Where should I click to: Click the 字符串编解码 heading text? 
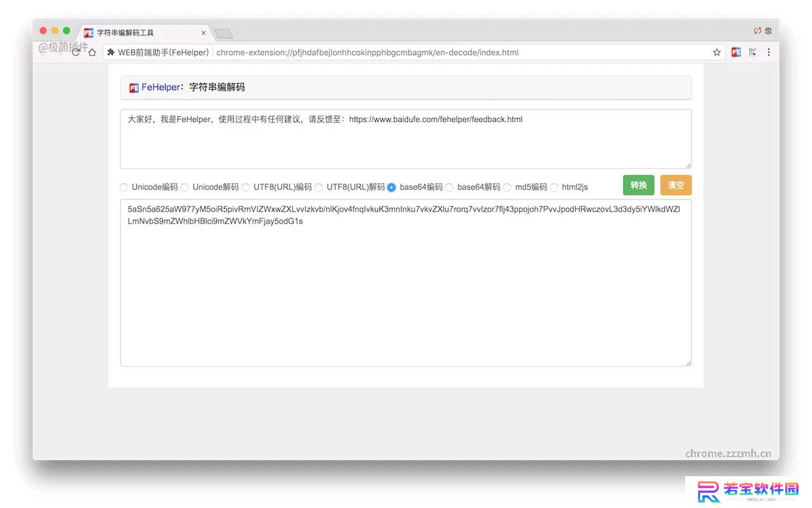217,88
